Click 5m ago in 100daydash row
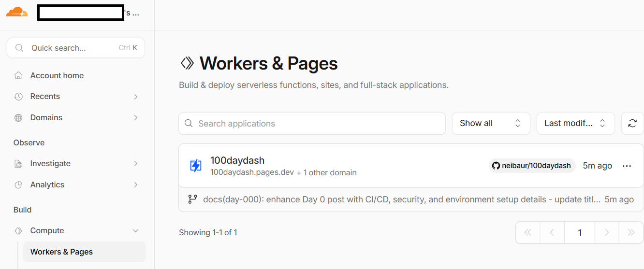The image size is (644, 269). coord(598,166)
